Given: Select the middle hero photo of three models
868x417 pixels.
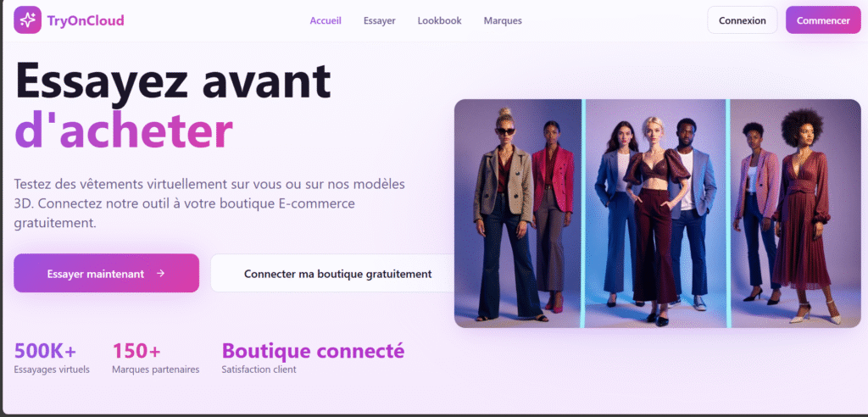Looking at the screenshot, I should tap(656, 213).
